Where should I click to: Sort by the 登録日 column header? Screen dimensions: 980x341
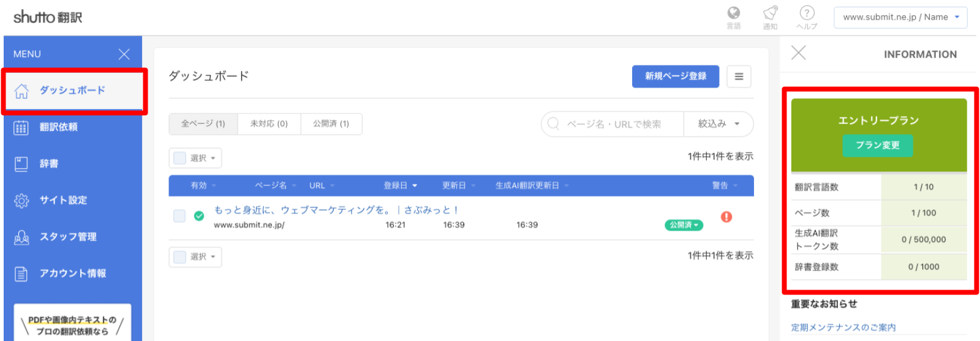(x=401, y=185)
